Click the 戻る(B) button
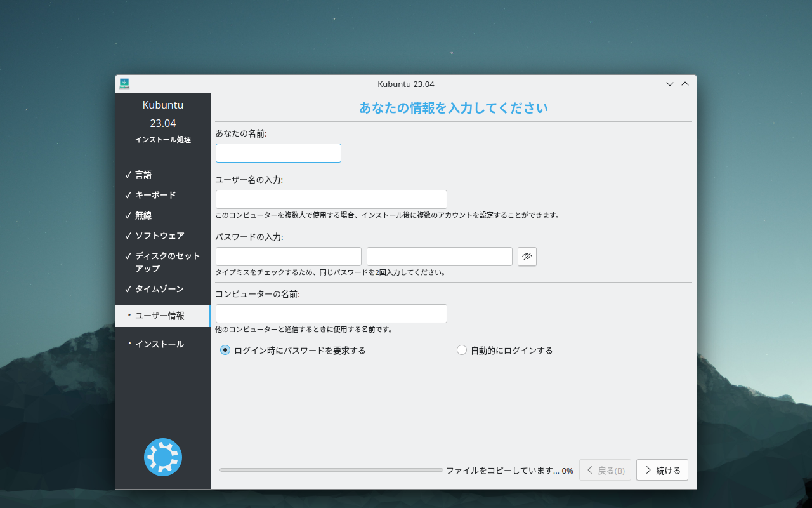 coord(605,470)
